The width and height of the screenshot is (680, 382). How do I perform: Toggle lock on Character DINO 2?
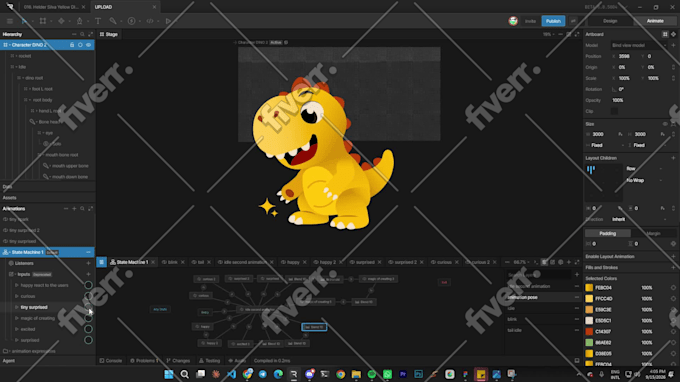tap(72, 45)
